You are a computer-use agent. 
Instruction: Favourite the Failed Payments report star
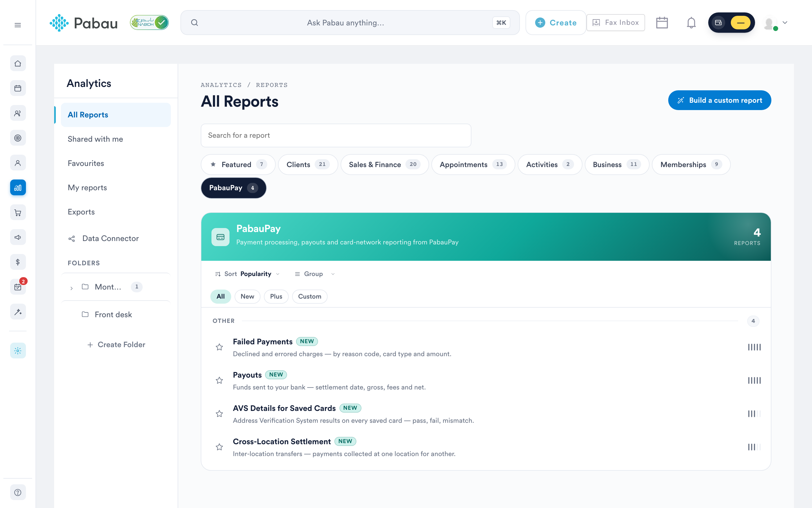coord(219,347)
